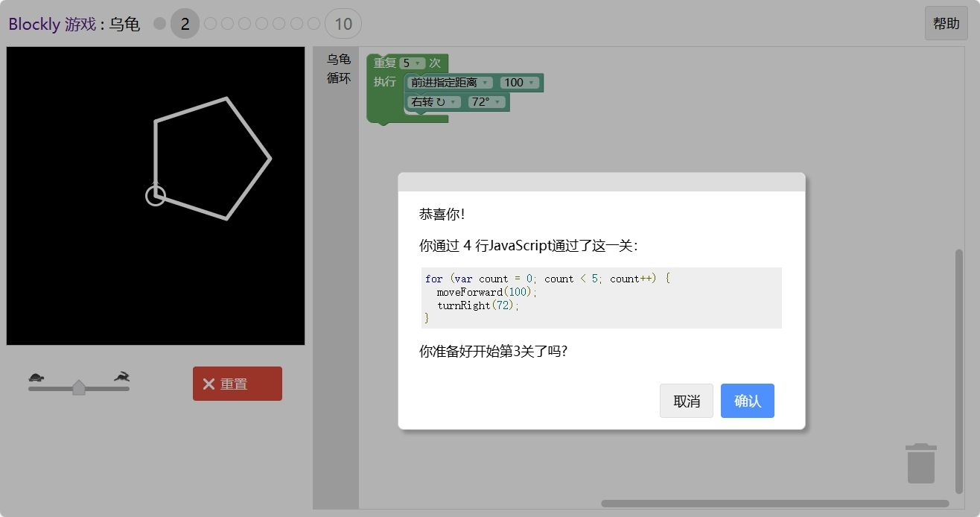The width and height of the screenshot is (980, 517).
Task: Jump to level 3 circle
Action: 210,24
